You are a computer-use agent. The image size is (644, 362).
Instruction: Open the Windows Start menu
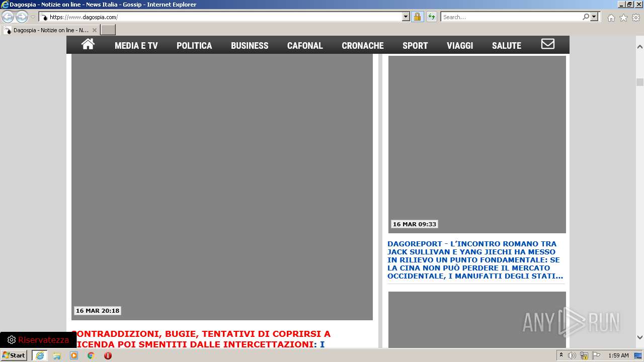coord(14,355)
